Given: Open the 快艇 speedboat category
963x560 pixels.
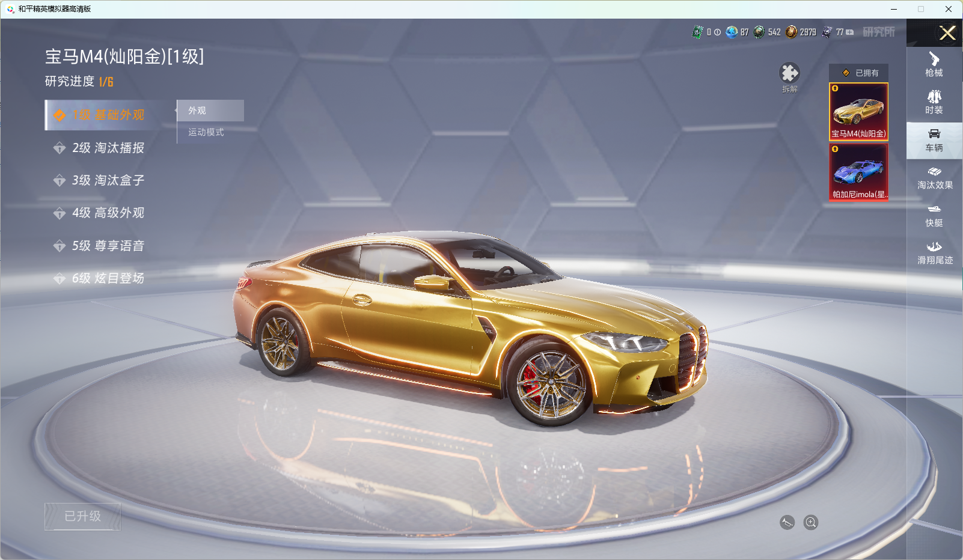Looking at the screenshot, I should click(x=934, y=215).
